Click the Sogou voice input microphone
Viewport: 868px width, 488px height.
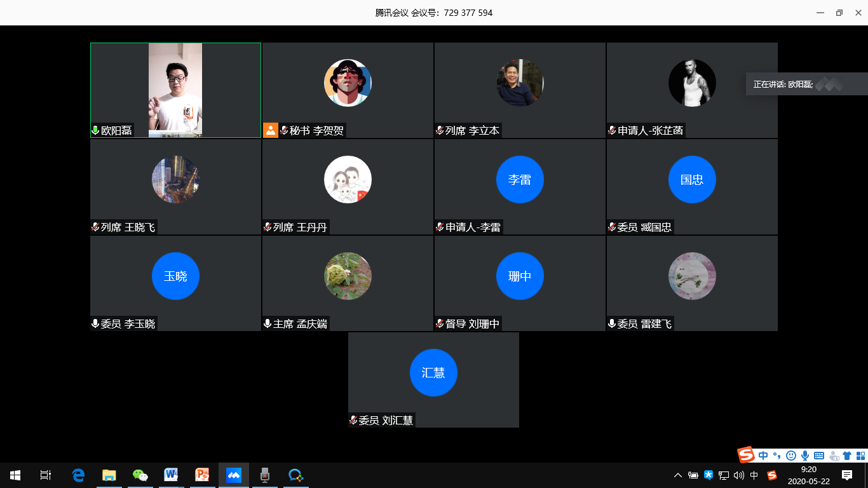pos(805,456)
